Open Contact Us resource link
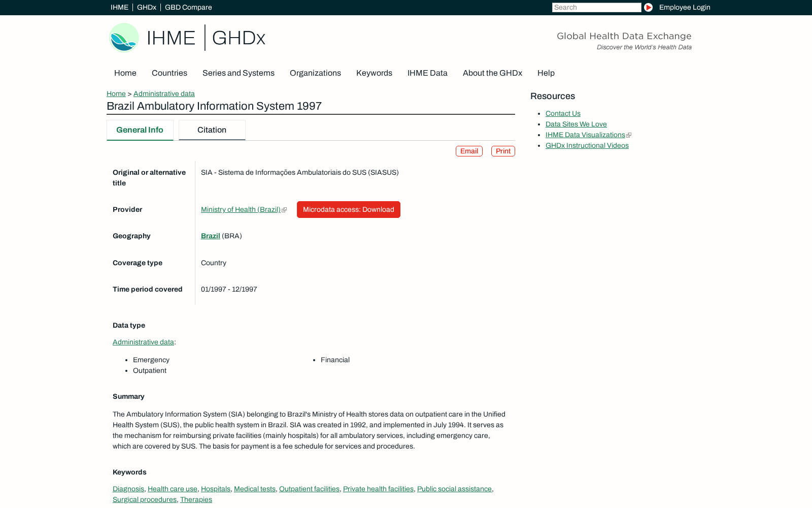This screenshot has width=812, height=508. click(563, 113)
